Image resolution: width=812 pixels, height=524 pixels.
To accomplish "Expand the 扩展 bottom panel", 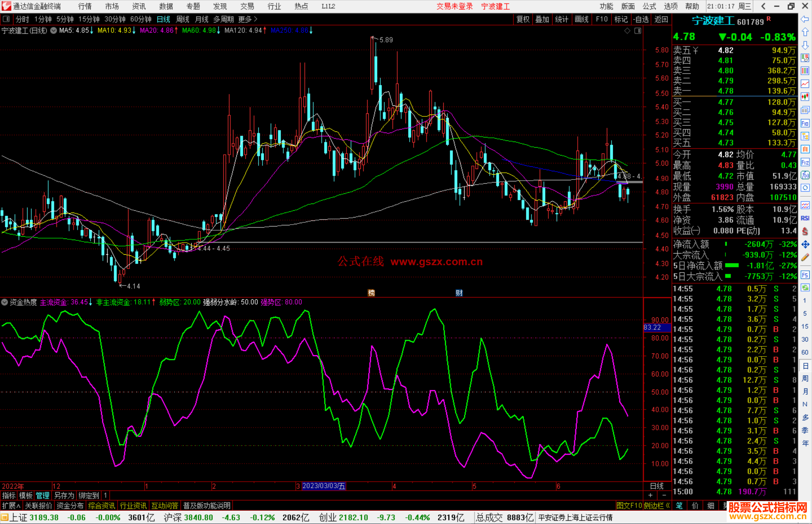I will click(11, 506).
